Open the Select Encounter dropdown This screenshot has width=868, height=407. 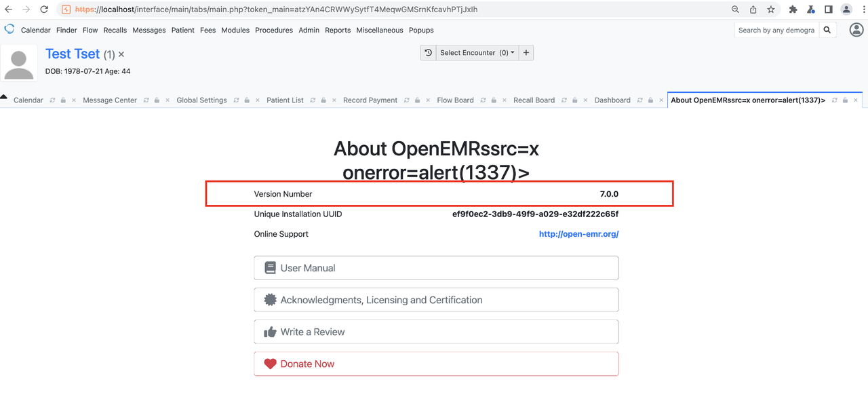click(477, 52)
